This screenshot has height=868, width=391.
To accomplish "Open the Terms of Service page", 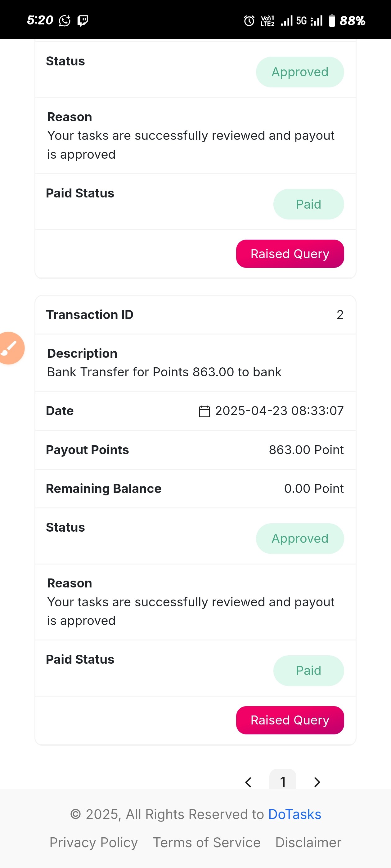I will tap(206, 842).
